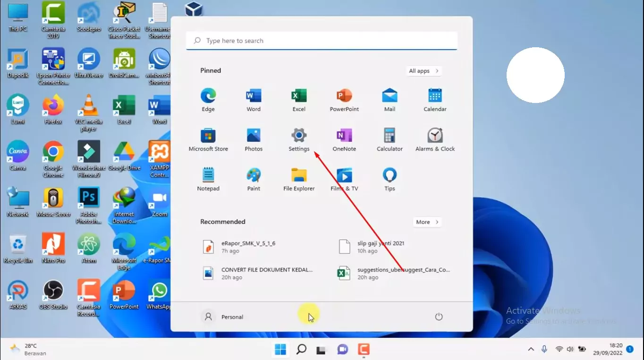This screenshot has height=360, width=644.
Task: Select the Firefox desktop shortcut
Action: coord(53,110)
